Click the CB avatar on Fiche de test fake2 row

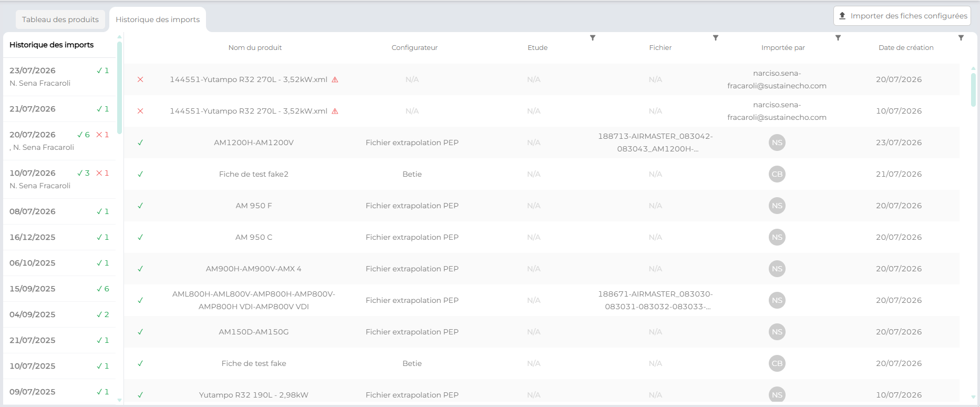pos(777,174)
